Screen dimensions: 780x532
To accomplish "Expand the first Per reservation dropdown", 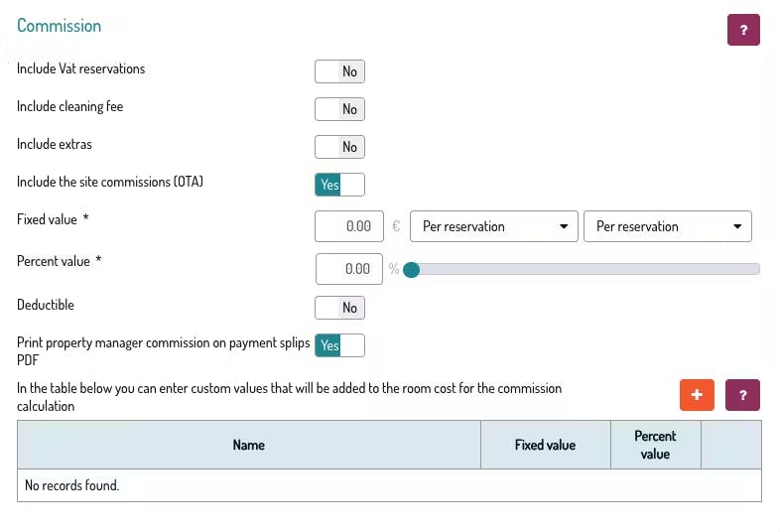I will (493, 226).
